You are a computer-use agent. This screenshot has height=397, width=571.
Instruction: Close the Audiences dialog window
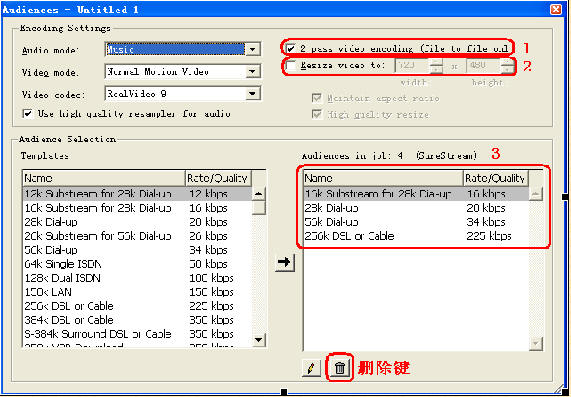556,9
